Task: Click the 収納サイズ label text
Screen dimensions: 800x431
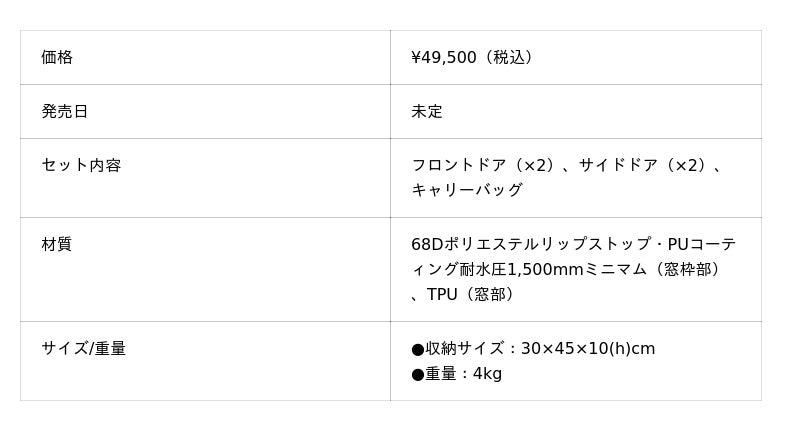Action: (x=465, y=349)
